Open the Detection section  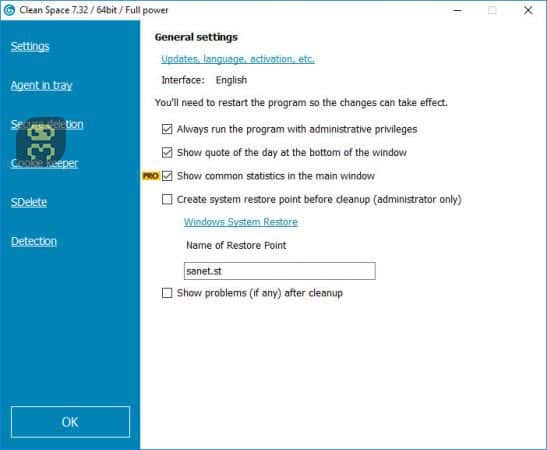pyautogui.click(x=33, y=241)
